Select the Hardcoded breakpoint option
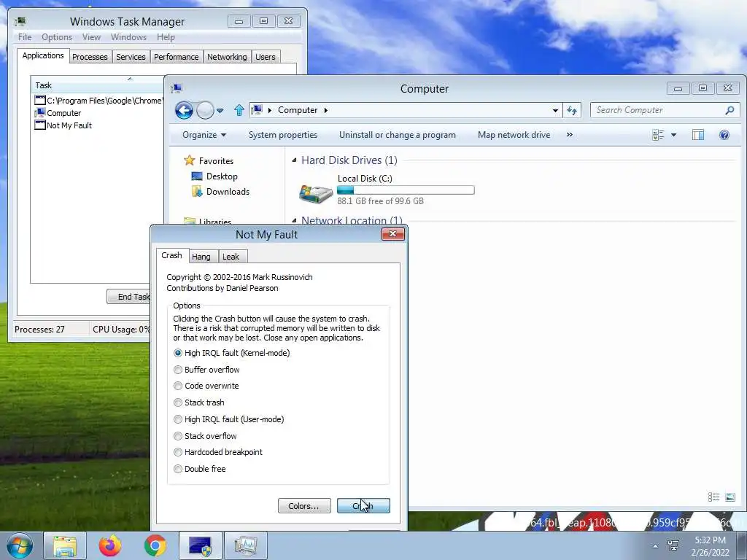 coord(218,452)
